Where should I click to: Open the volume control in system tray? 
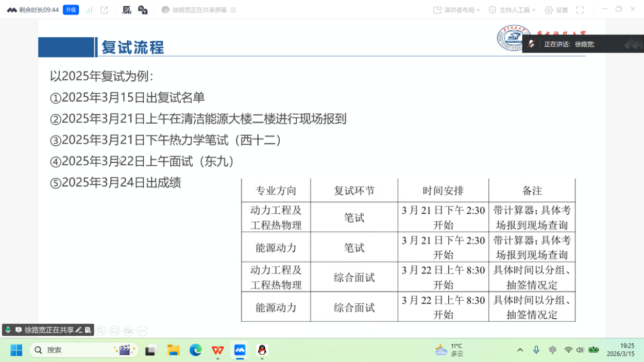point(580,350)
